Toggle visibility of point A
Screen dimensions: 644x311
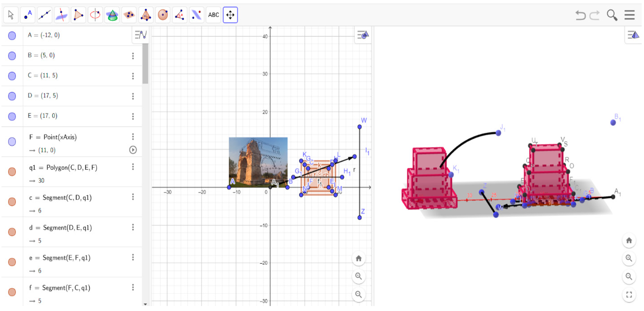click(12, 36)
